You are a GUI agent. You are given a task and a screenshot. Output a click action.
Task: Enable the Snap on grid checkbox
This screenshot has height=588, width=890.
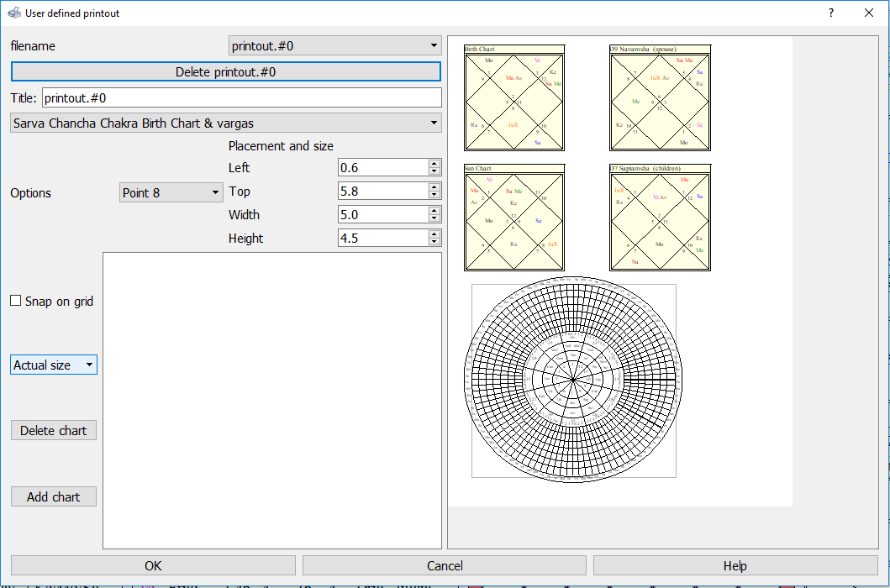click(16, 301)
